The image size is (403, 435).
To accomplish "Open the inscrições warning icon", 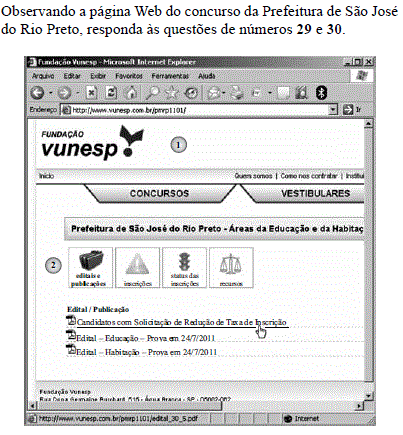I will [137, 267].
